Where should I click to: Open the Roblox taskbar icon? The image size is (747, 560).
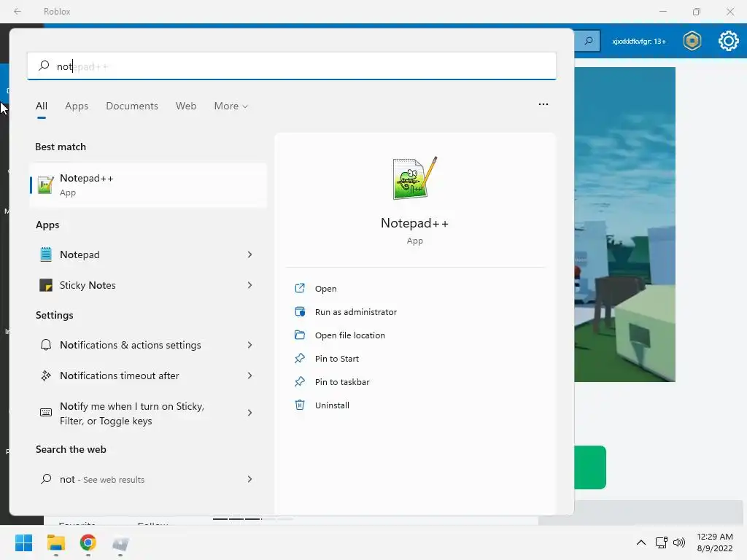click(x=120, y=543)
